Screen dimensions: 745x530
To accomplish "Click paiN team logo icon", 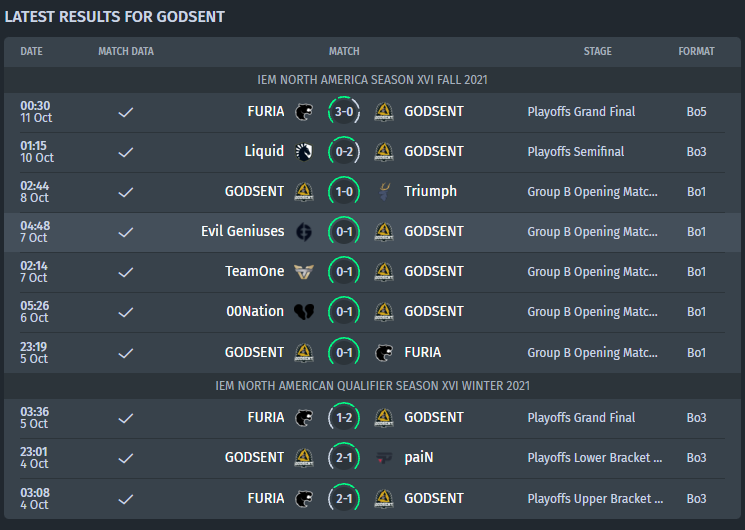I will tap(384, 458).
